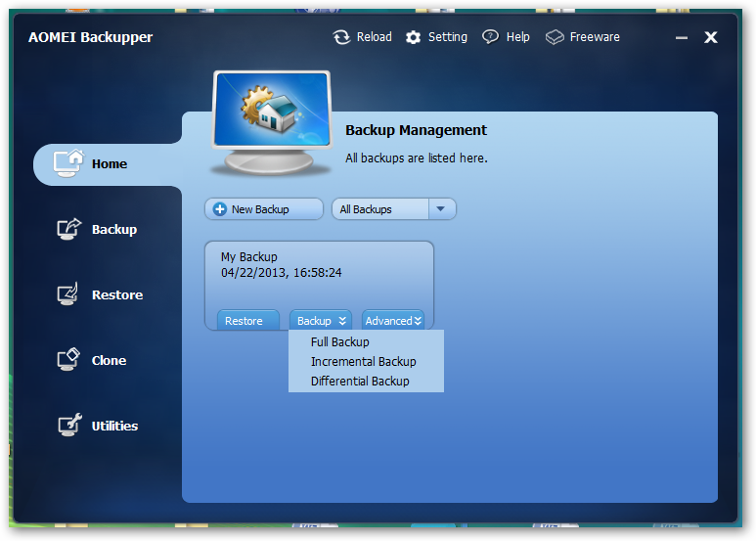Click the Backup button's double chevron
The image size is (756, 541).
pyautogui.click(x=342, y=321)
